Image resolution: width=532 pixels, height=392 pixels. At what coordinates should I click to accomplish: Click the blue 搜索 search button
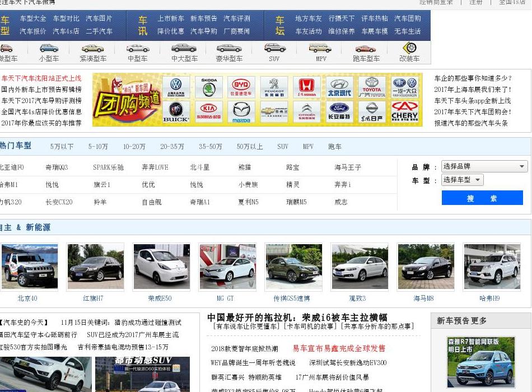(482, 198)
